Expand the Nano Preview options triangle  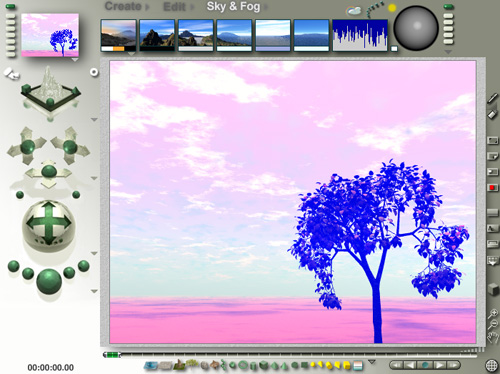coord(75,60)
